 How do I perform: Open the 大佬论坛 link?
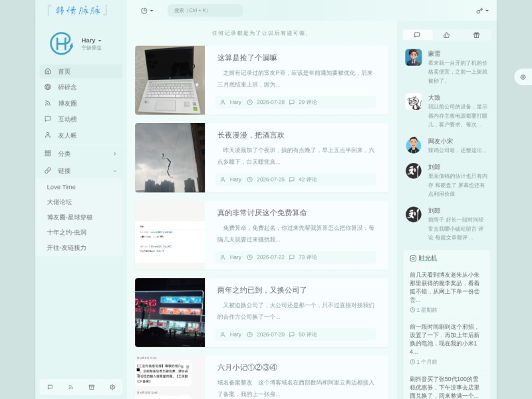point(59,202)
